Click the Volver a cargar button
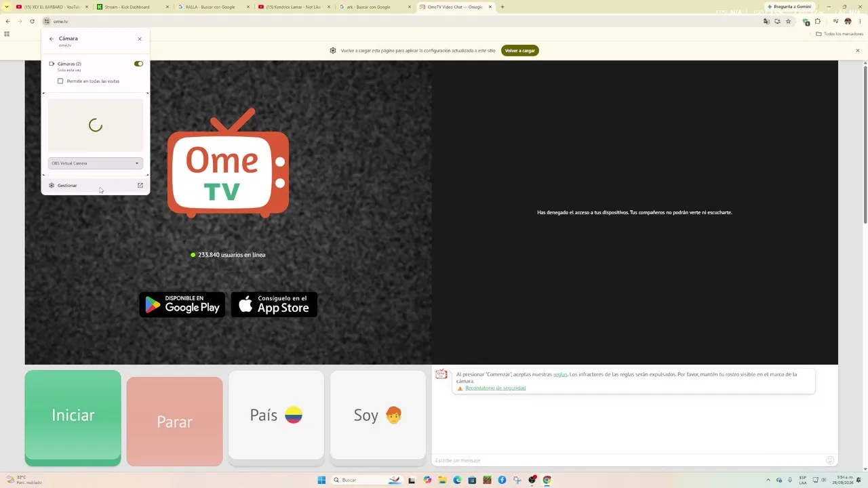The image size is (868, 488). pos(520,51)
